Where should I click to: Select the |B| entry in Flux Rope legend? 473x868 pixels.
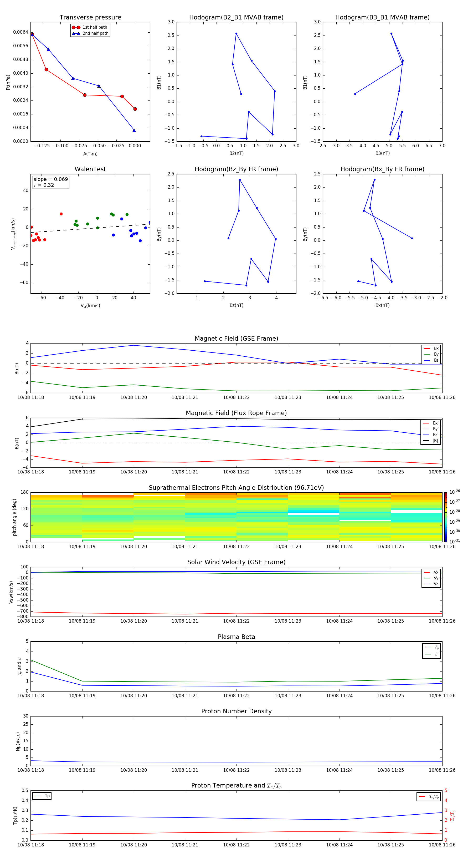pyautogui.click(x=431, y=441)
